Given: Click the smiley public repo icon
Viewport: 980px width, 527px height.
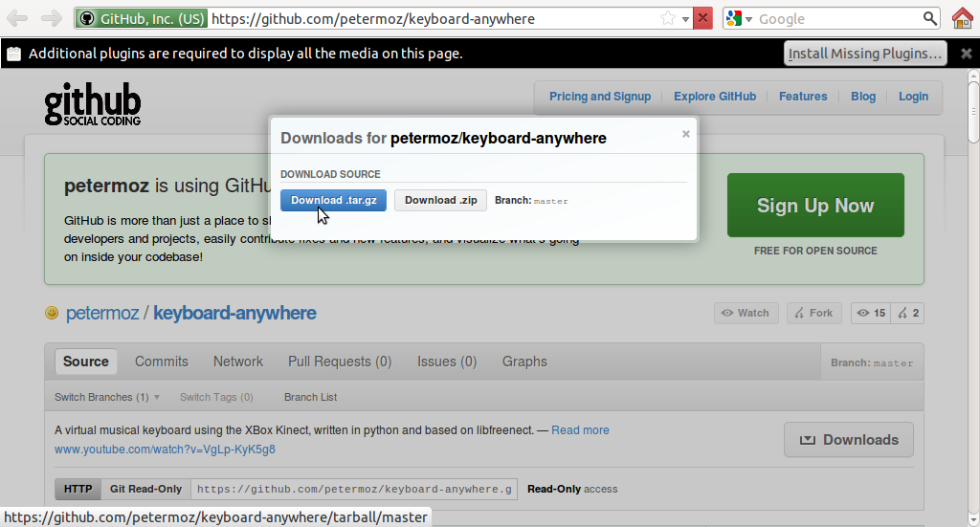Looking at the screenshot, I should pos(52,313).
